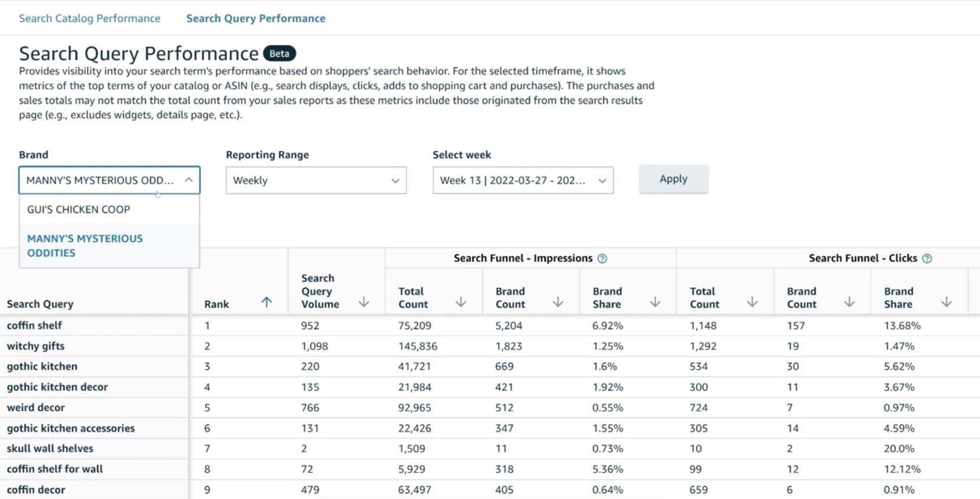Expand the Select week dropdown

(523, 180)
